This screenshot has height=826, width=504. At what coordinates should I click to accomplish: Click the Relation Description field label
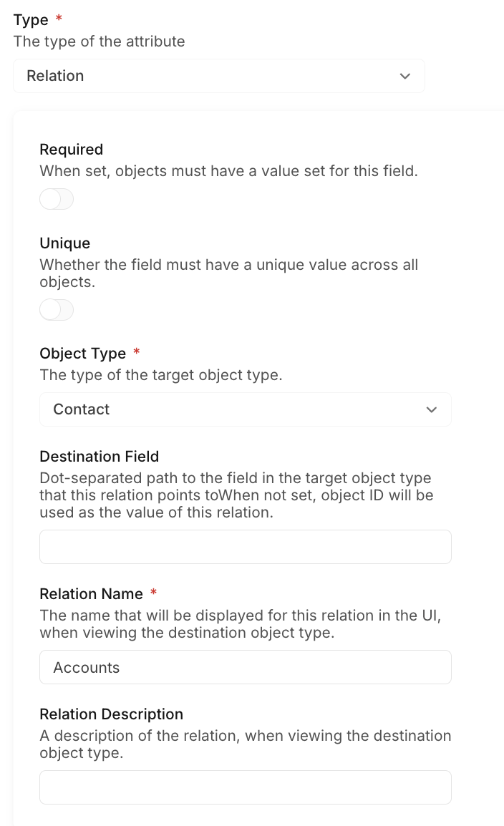point(111,714)
